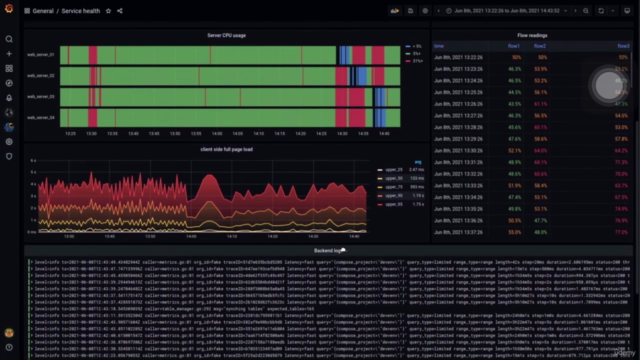Open the blue plugin icon in sidebar

point(9,127)
